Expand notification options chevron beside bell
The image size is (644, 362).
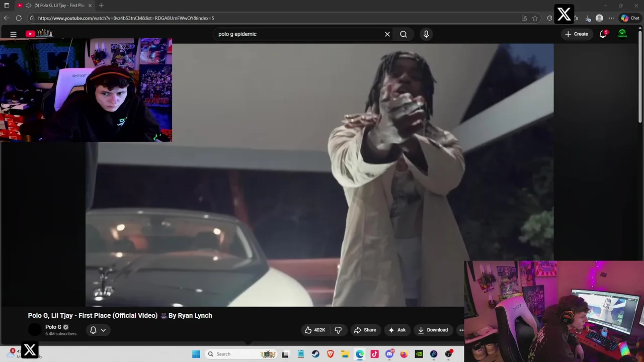(x=103, y=330)
